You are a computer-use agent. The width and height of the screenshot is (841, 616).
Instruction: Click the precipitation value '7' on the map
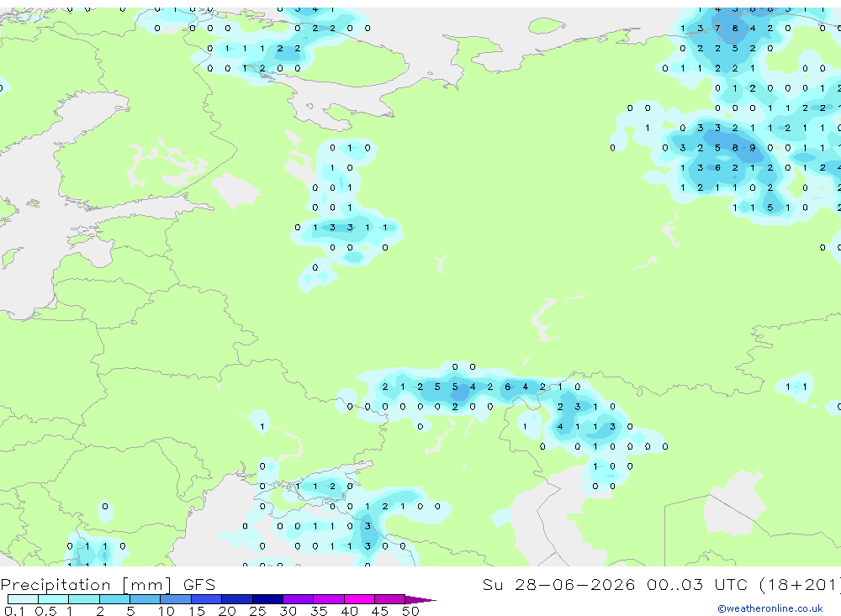pyautogui.click(x=717, y=29)
